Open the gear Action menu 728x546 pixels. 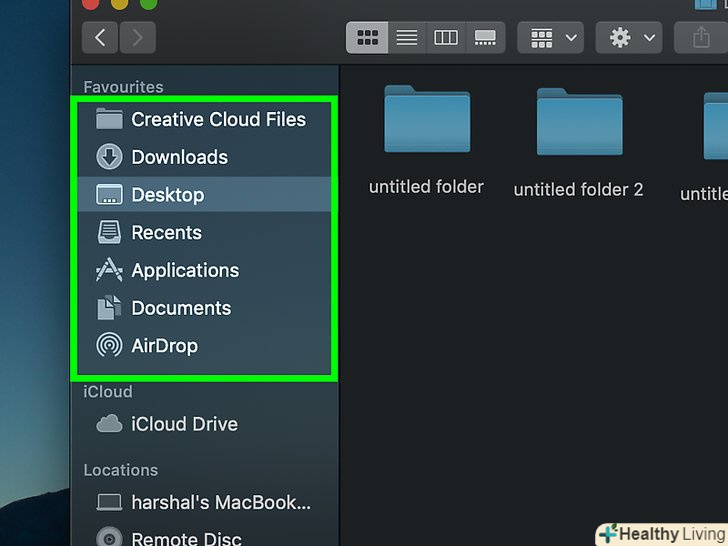click(629, 38)
